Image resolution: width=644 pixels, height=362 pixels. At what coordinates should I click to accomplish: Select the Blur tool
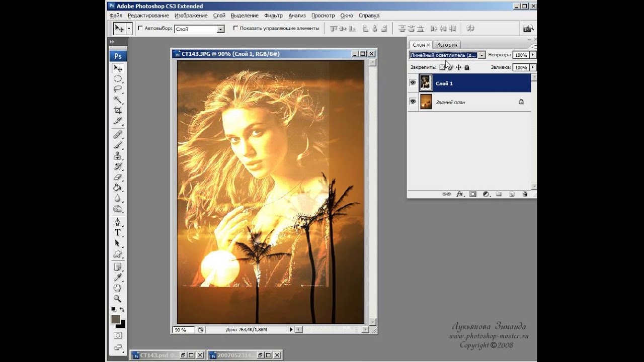[x=118, y=198]
